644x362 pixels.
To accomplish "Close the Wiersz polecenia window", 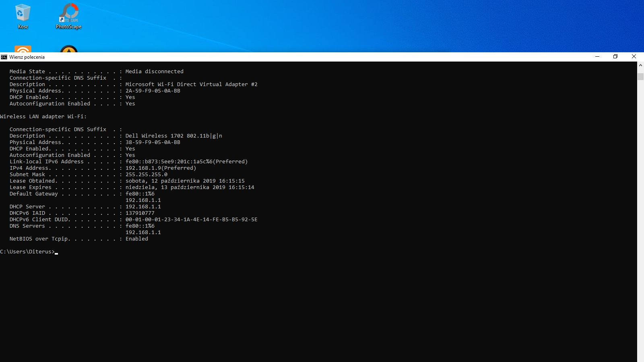I will pyautogui.click(x=634, y=57).
